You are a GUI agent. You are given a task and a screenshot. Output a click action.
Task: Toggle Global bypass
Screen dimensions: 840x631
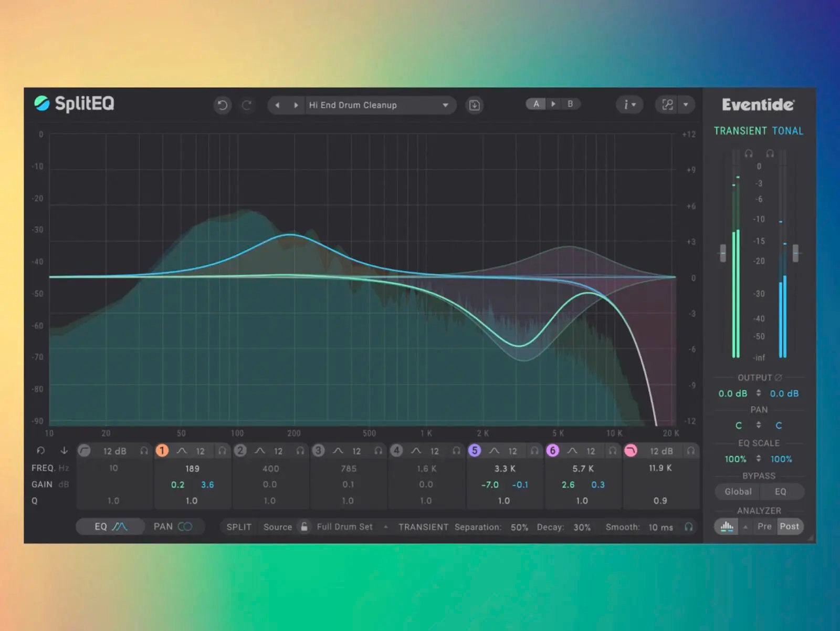[x=738, y=492]
